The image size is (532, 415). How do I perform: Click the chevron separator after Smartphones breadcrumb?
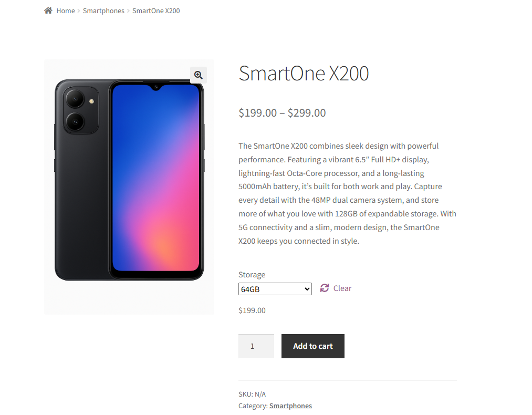click(129, 11)
